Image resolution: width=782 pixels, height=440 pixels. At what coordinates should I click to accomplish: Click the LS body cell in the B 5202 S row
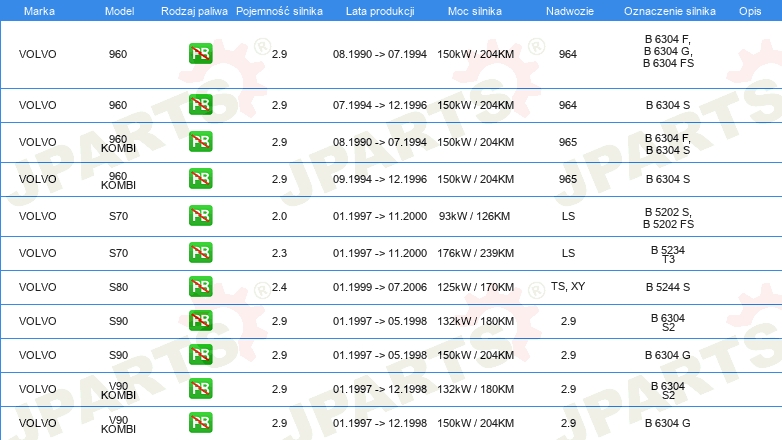(x=569, y=216)
